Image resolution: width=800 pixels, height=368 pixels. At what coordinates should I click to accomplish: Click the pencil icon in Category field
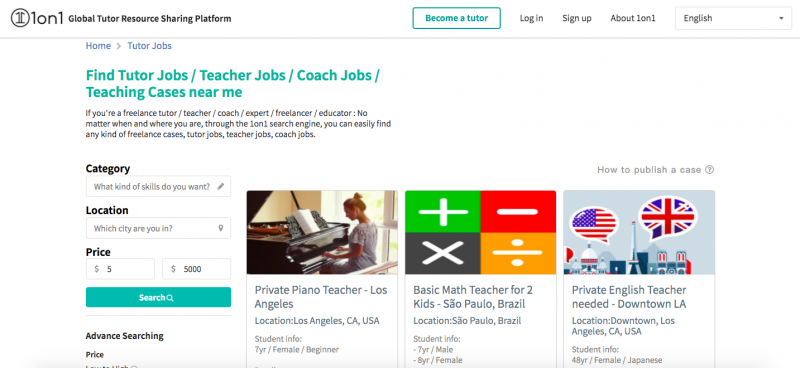(x=220, y=187)
